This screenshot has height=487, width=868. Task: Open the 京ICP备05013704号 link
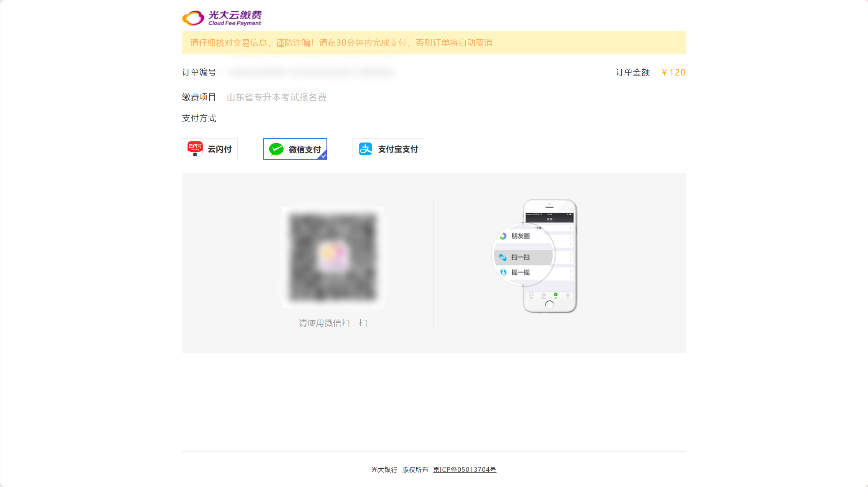(x=465, y=469)
